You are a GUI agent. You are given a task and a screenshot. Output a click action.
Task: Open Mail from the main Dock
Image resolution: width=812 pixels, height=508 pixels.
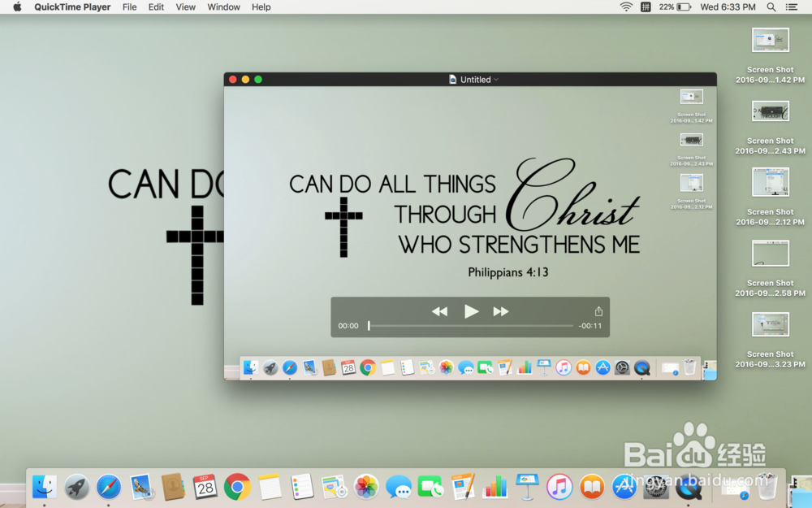(140, 487)
